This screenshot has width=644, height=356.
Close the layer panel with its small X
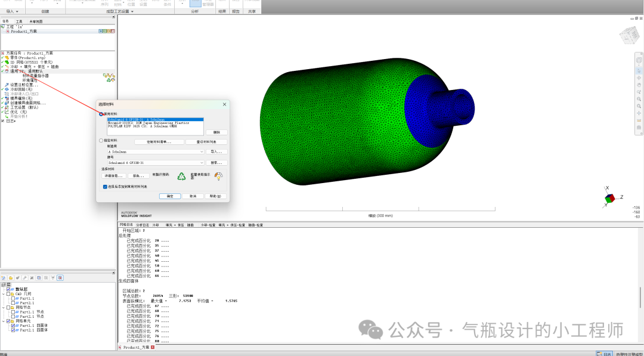point(113,273)
